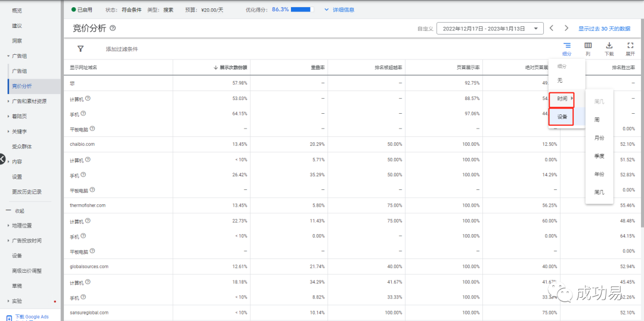Click 下载 Google Ads link in sidebar
This screenshot has height=321, width=644.
(x=32, y=317)
